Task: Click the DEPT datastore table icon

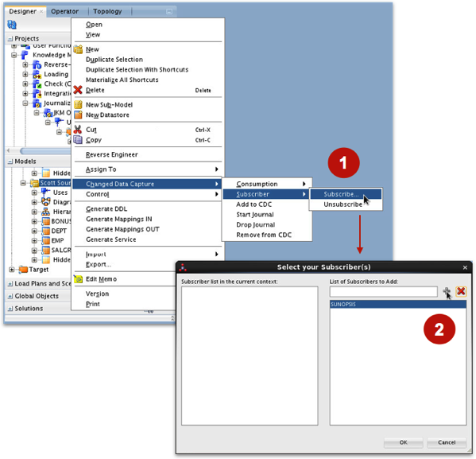Action: tap(46, 231)
